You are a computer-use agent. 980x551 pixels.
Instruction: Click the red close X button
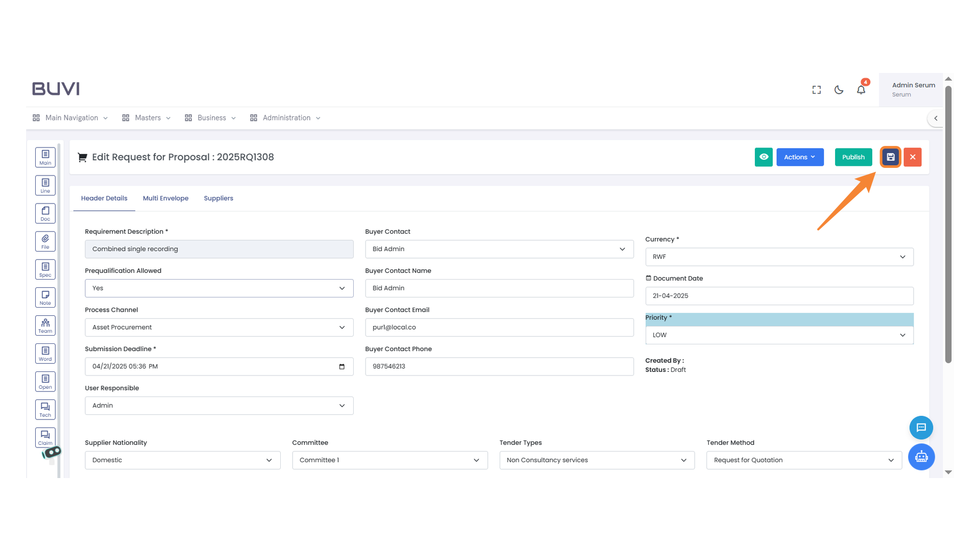click(913, 157)
